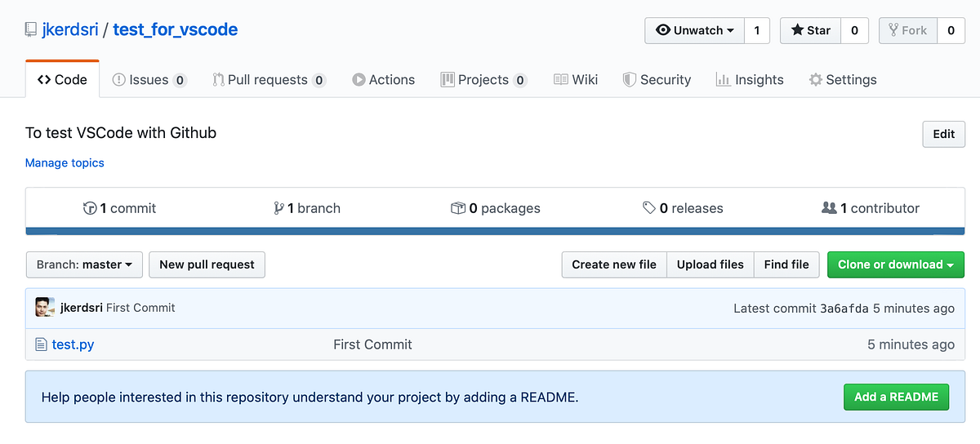The height and width of the screenshot is (444, 980).
Task: Click the Projects board icon
Action: point(448,80)
